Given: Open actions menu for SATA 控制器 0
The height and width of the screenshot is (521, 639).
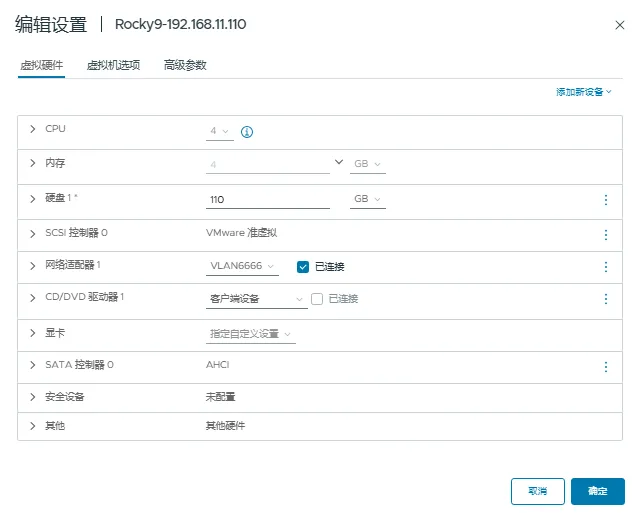Looking at the screenshot, I should [606, 367].
